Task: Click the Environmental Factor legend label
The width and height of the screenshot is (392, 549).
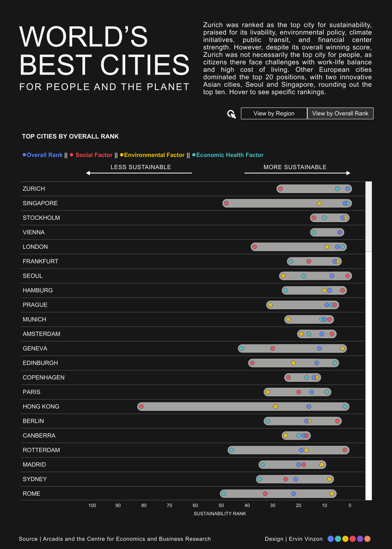Action: [154, 155]
